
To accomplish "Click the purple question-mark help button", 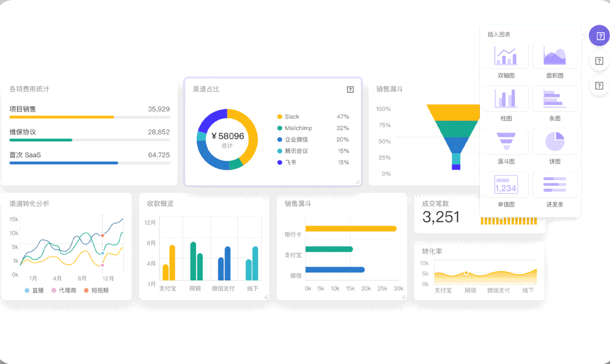I will (x=599, y=35).
